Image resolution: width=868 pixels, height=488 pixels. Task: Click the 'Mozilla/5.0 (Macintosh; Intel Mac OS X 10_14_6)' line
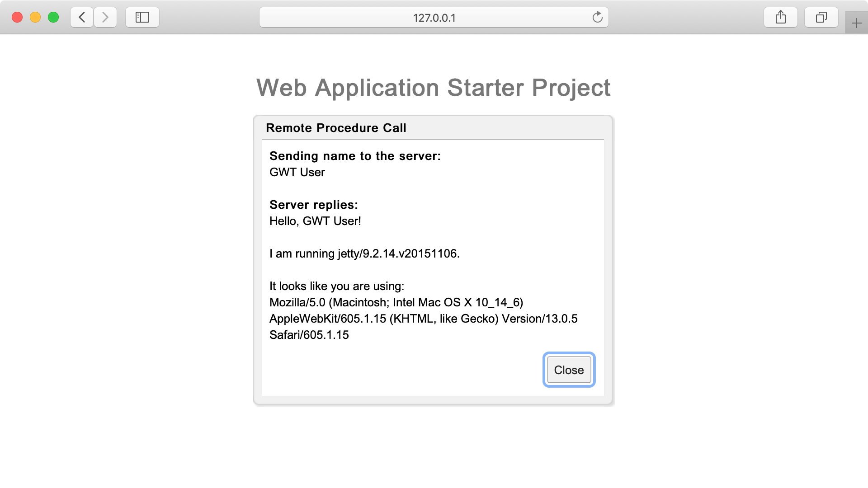(x=396, y=302)
